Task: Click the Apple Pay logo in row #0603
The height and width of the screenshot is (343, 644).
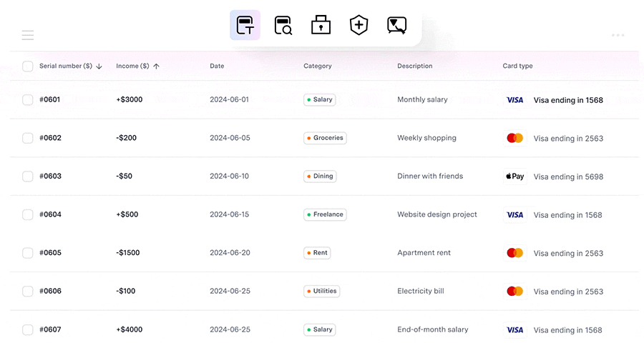Action: 515,177
